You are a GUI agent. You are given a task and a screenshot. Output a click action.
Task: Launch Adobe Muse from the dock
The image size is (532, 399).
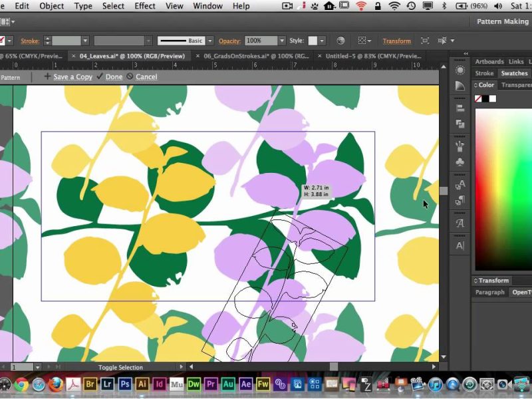click(x=176, y=384)
